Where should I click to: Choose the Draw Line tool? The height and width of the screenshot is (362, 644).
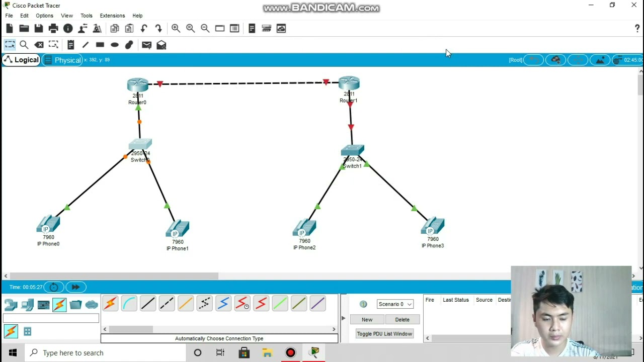tap(85, 45)
